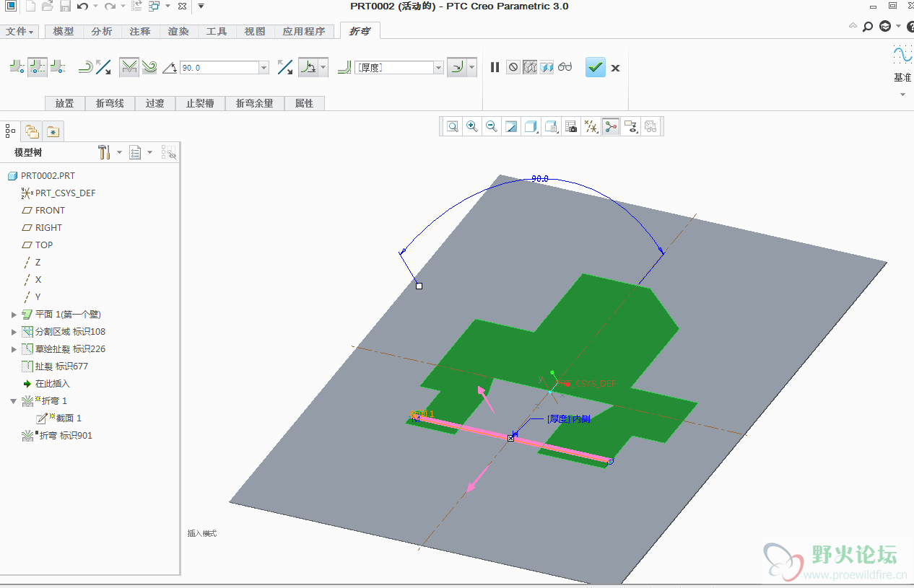Screen dimensions: 914x588
Task: Open datum display filters icon
Action: (591, 126)
